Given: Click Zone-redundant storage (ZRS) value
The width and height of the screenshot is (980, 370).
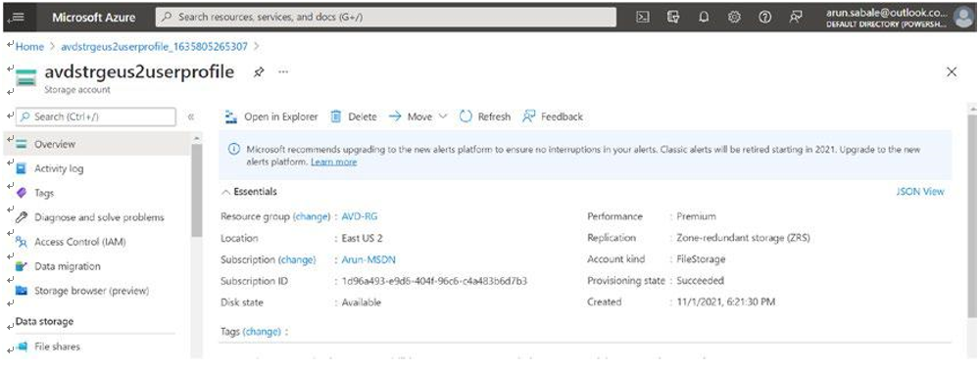Looking at the screenshot, I should [743, 238].
